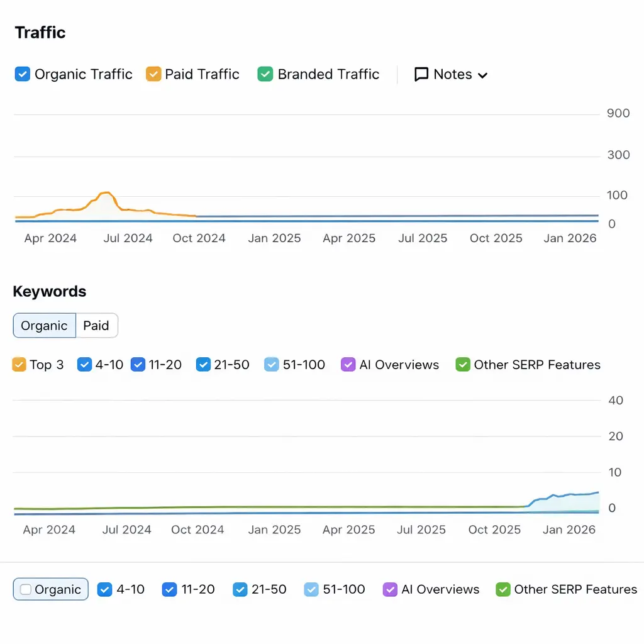644x644 pixels.
Task: Expand the Notes dropdown chevron
Action: point(482,75)
